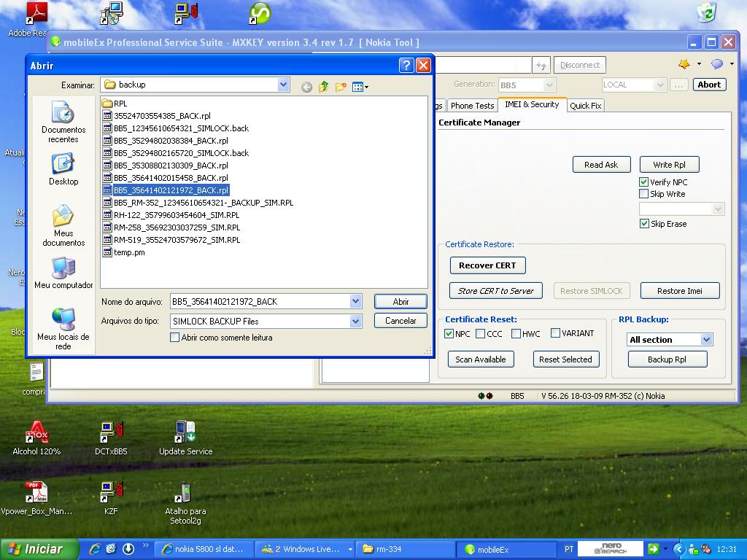
Task: Select the IMEI & Security tab
Action: (532, 104)
